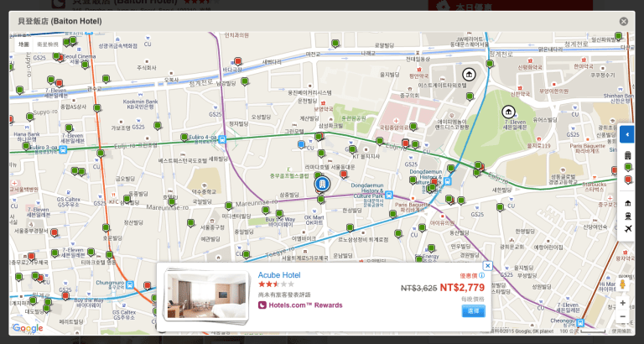This screenshot has height=344, width=644.
Task: Click the small blue square marker near Euljiro-ro
Action: tap(301, 144)
